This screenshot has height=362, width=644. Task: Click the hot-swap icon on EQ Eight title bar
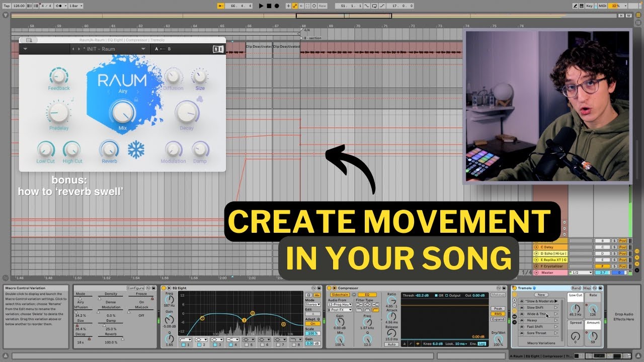313,288
